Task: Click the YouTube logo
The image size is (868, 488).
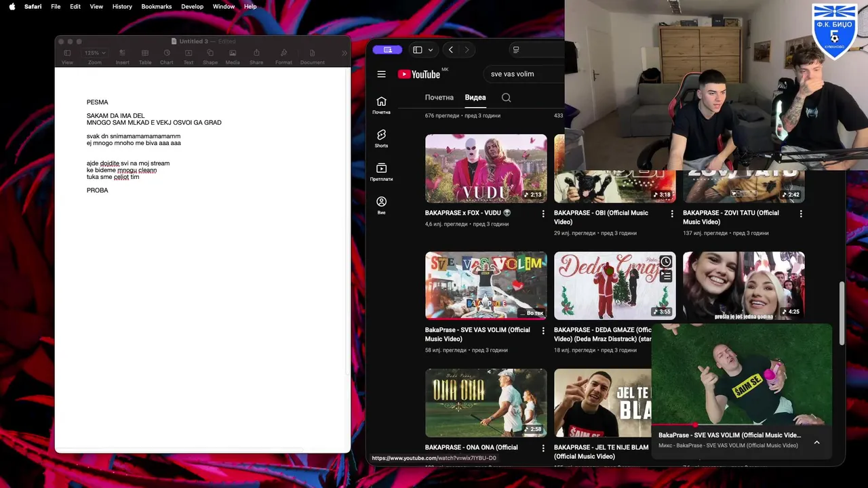Action: (x=420, y=74)
